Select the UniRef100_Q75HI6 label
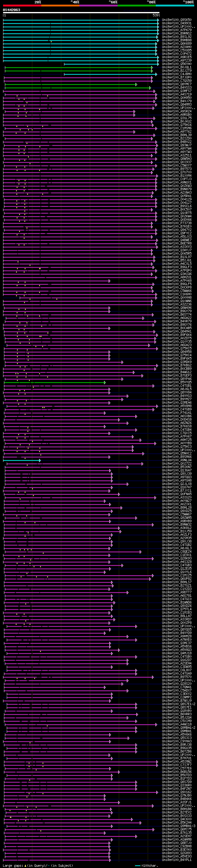The height and width of the screenshot is (868, 197). click(x=177, y=125)
